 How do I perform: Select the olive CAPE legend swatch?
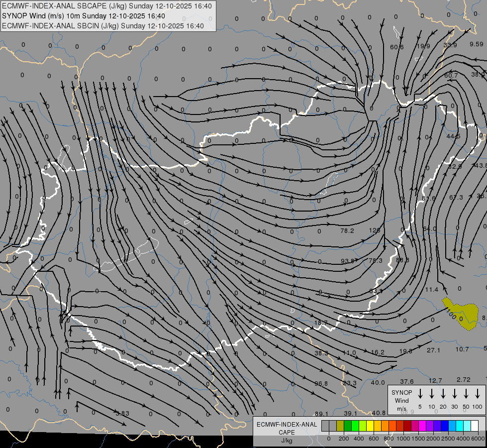(x=340, y=426)
